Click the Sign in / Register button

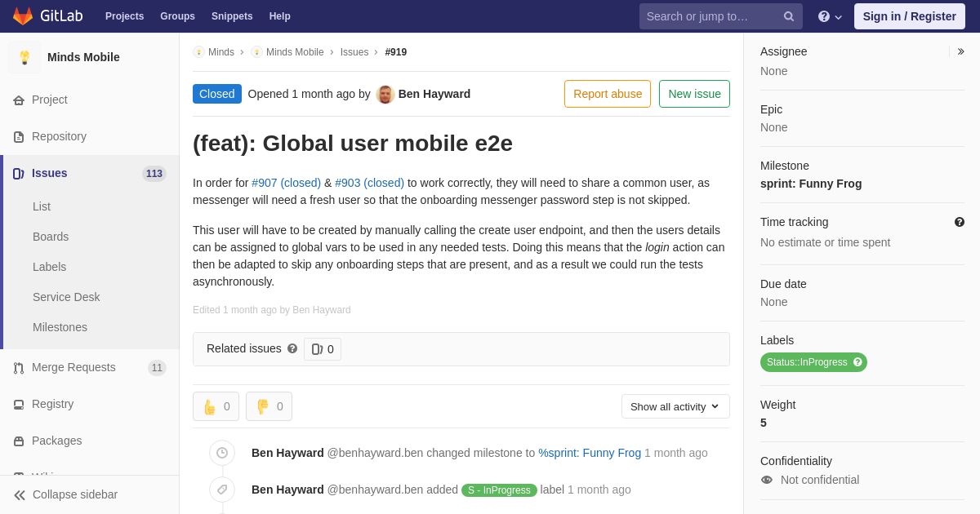[910, 16]
